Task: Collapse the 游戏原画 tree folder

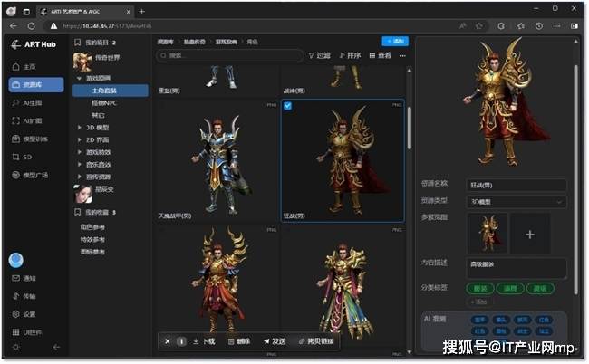Action: [79, 78]
